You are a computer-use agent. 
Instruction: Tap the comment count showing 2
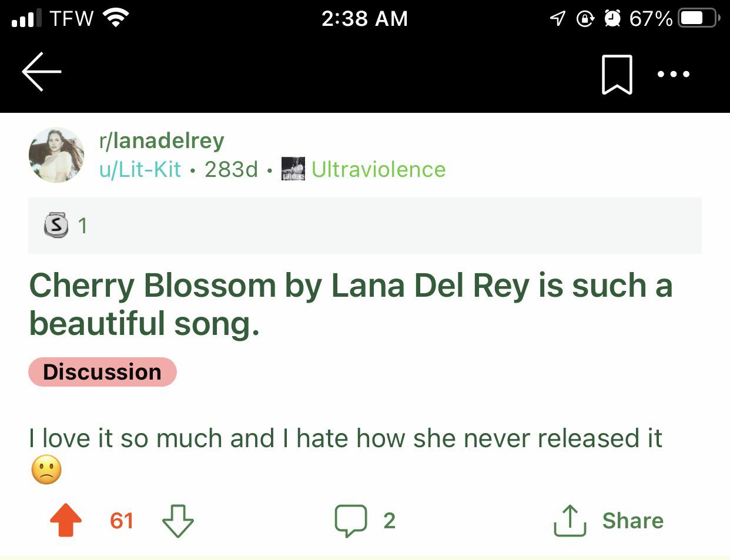(389, 521)
